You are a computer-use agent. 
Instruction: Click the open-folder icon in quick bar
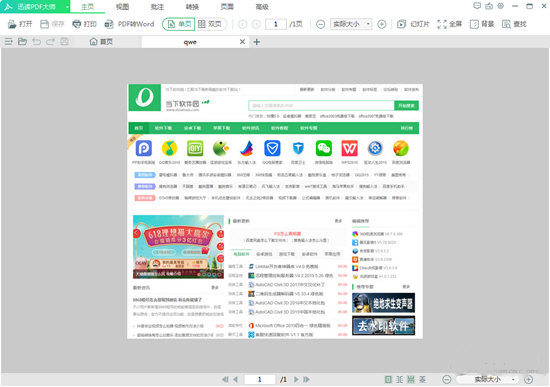coord(22,42)
